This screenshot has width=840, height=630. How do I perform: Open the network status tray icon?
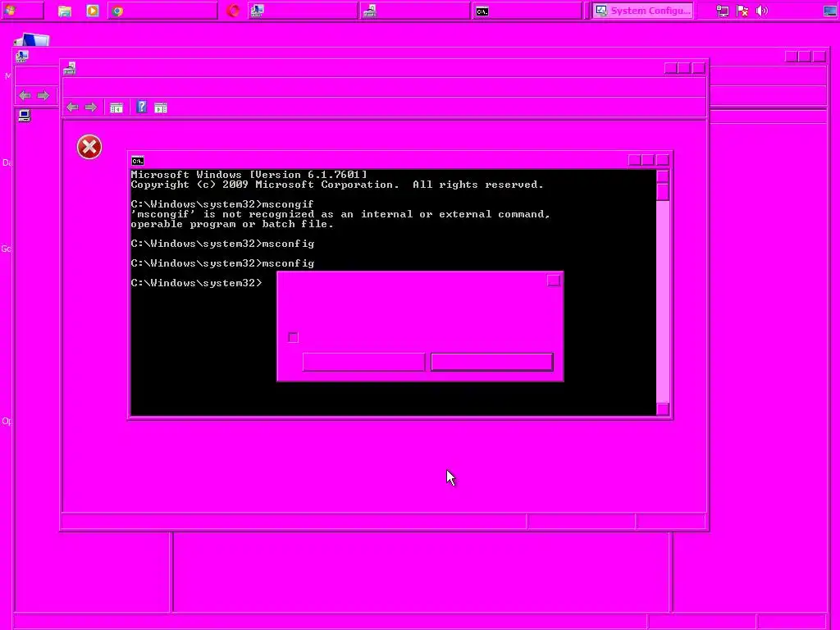point(722,11)
